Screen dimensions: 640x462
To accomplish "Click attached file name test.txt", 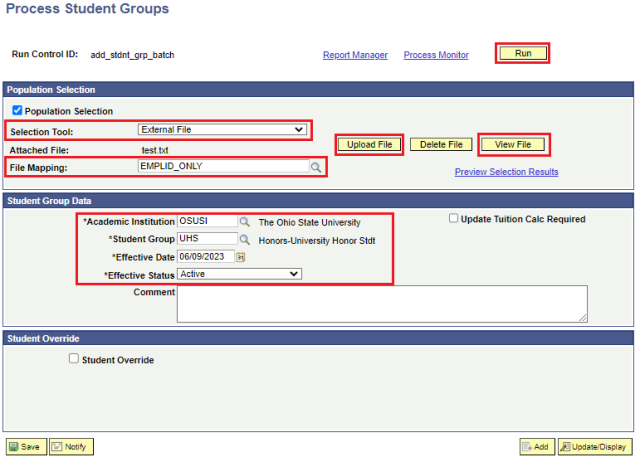I will click(x=155, y=150).
